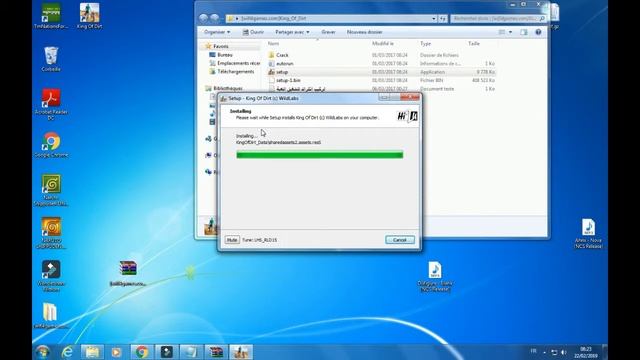Mute the installer music
This screenshot has width=640, height=360.
tap(232, 240)
